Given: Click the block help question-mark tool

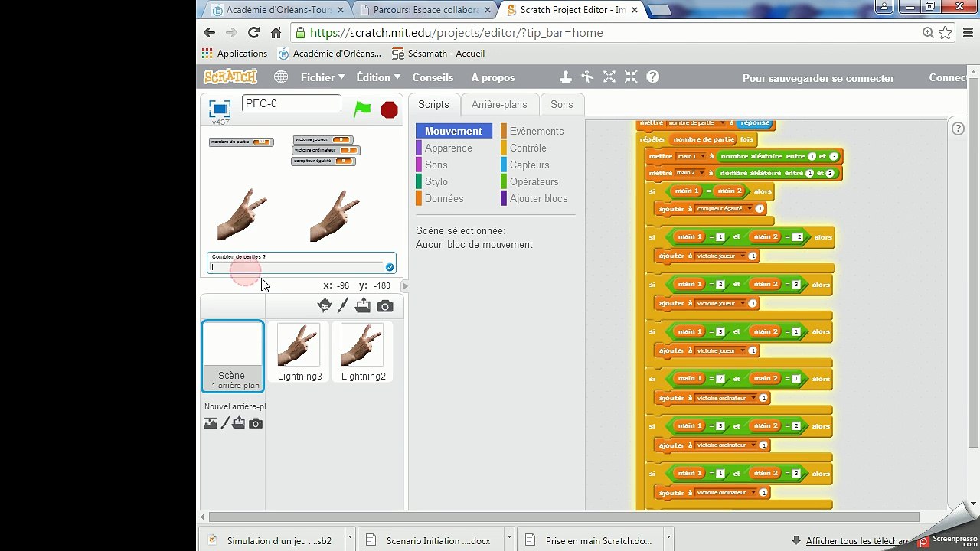Looking at the screenshot, I should point(652,77).
